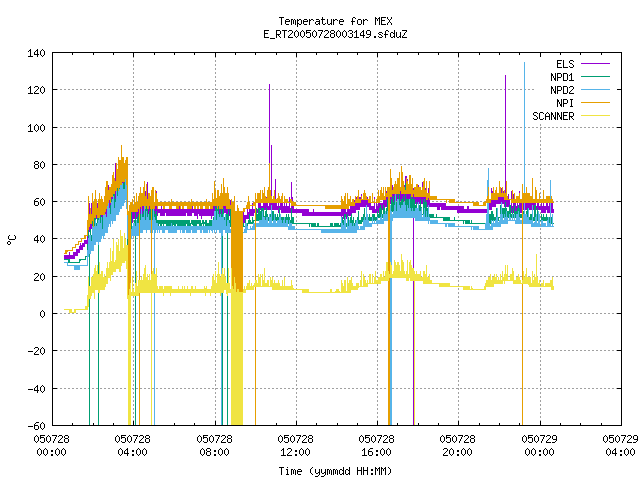Click the y-axis value -20

36,351
